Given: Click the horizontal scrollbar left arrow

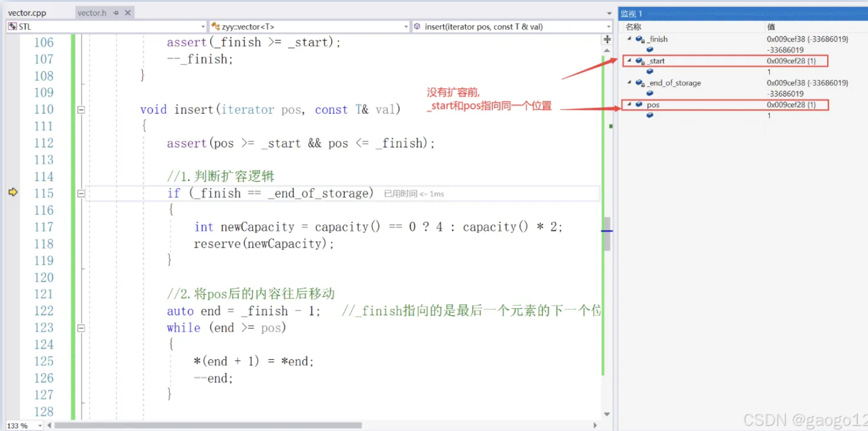Looking at the screenshot, I should click(x=50, y=426).
